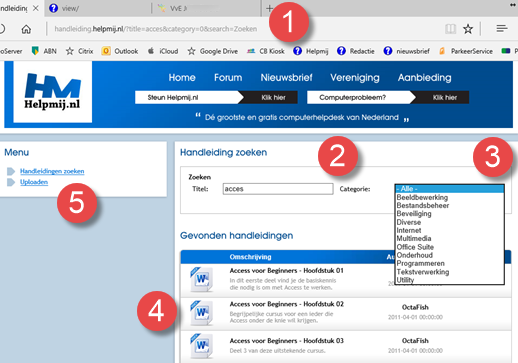Click the Helpmij.nl HM logo
518x363 pixels.
53,92
